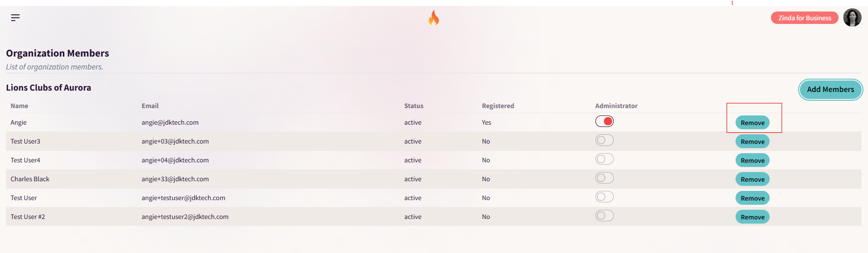
Task: Open the hamburger navigation menu
Action: 15,17
